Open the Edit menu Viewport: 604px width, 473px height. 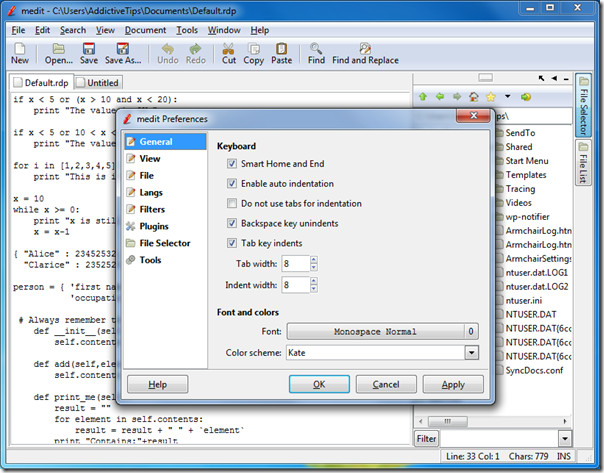click(x=42, y=30)
